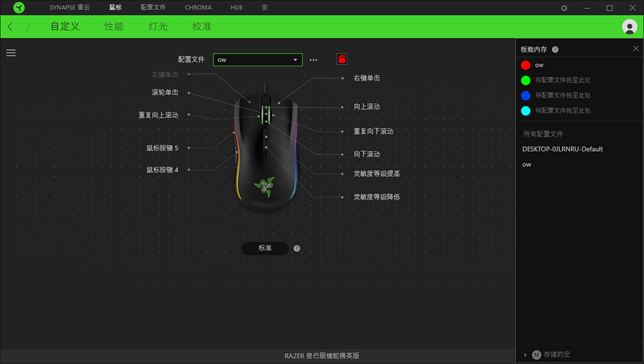Image resolution: width=644 pixels, height=364 pixels.
Task: Click the 重复向下滚动 assignment
Action: [x=374, y=132]
